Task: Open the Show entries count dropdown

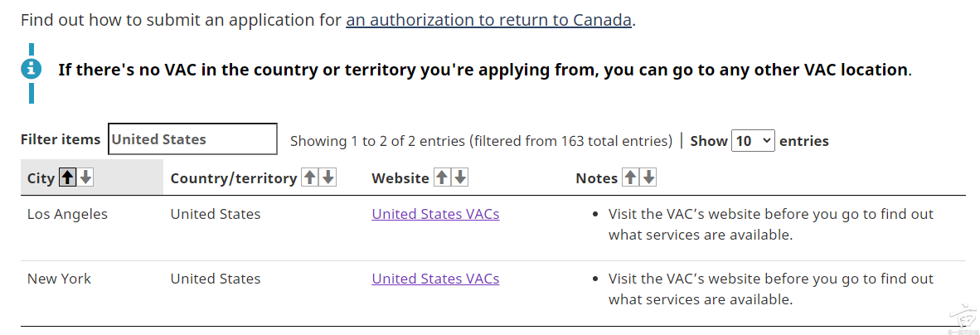Action: (x=753, y=141)
